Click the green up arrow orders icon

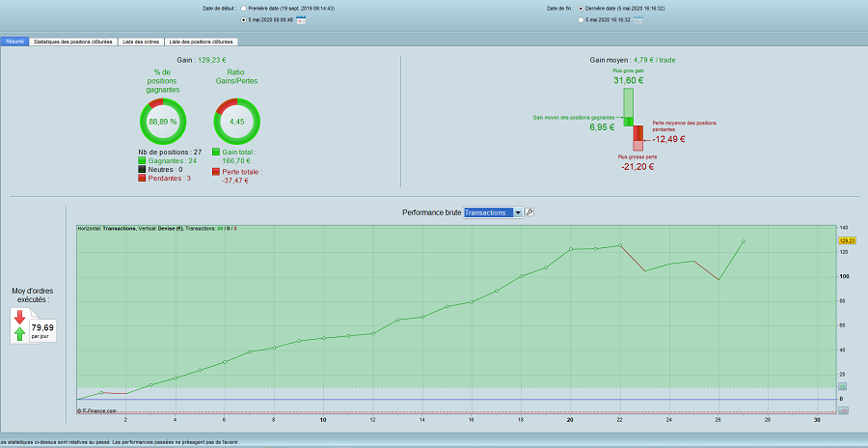tap(20, 333)
